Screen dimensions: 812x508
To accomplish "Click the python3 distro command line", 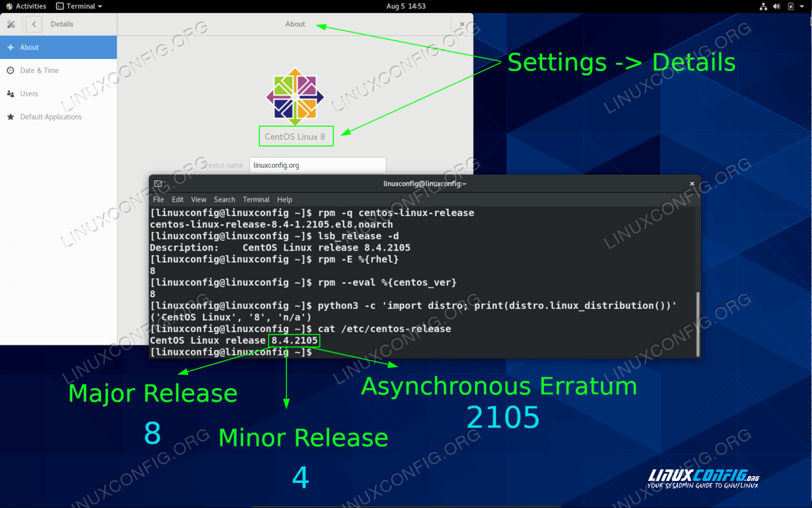I will click(413, 305).
